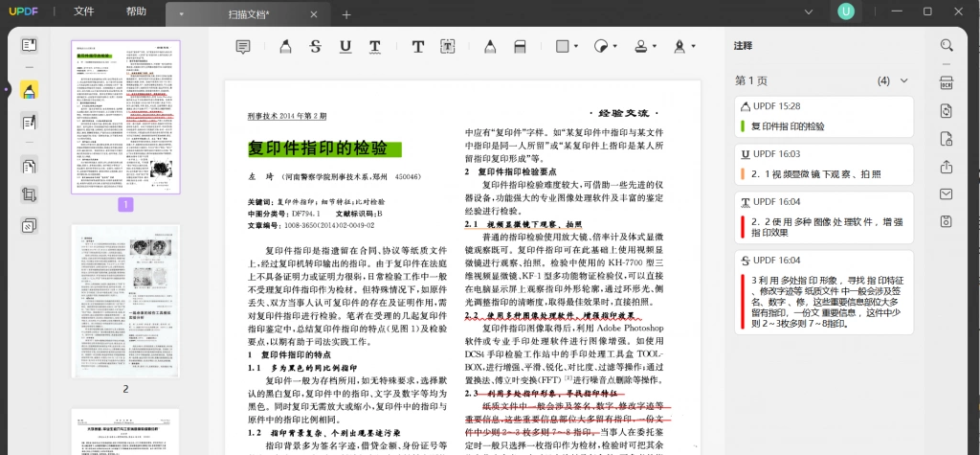This screenshot has height=455, width=980.
Task: Open the 帮助 menu
Action: tap(136, 11)
